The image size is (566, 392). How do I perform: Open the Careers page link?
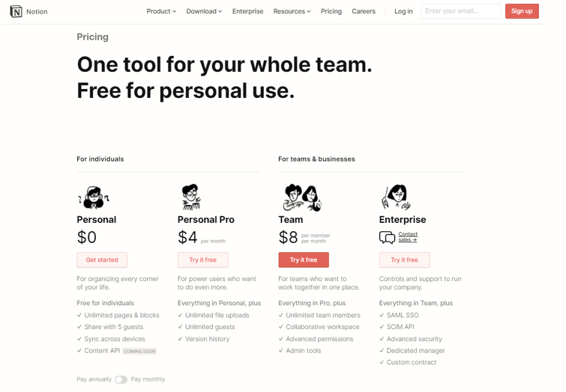[364, 12]
